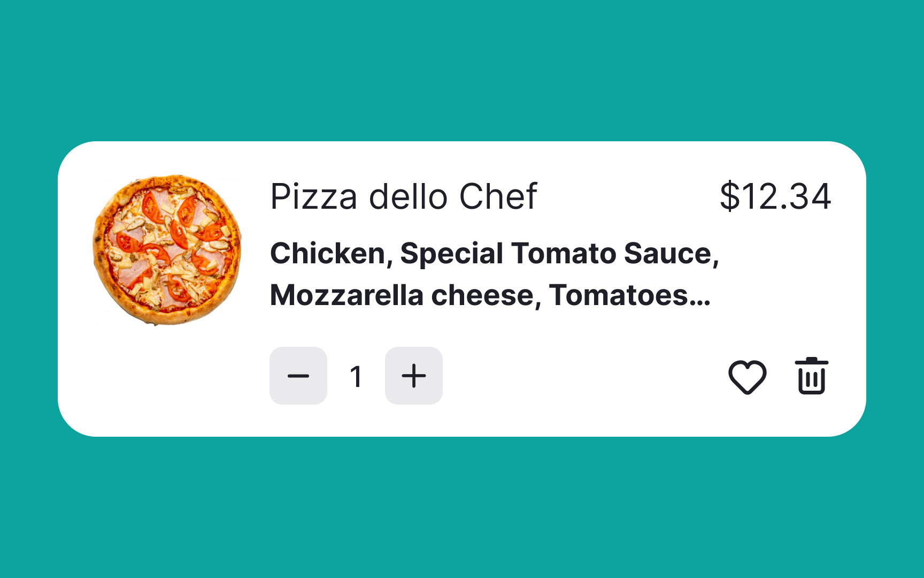Open the pizza thumbnail image

point(167,250)
